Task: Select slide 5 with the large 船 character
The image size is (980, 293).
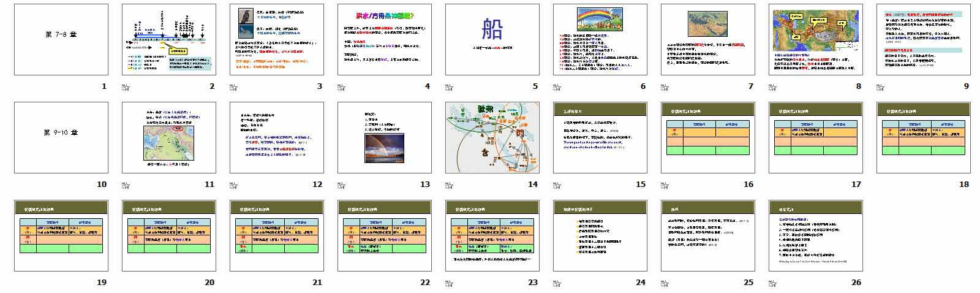Action: [492, 39]
